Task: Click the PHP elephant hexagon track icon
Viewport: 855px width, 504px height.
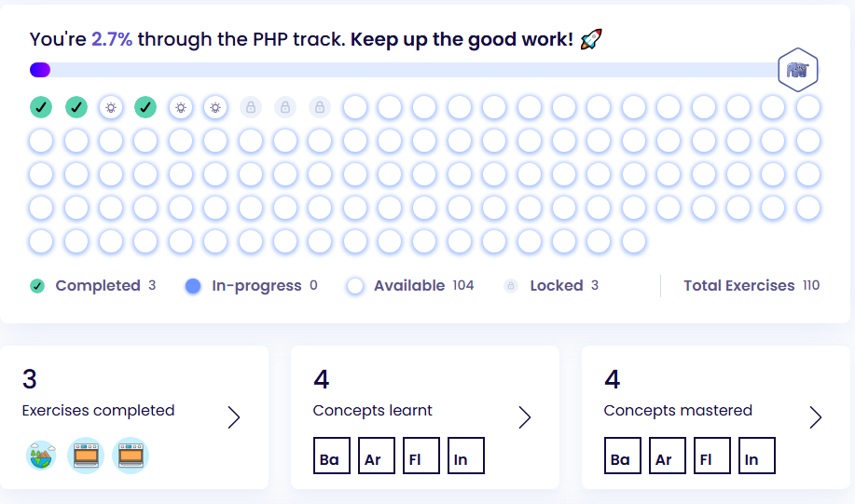Action: [x=797, y=70]
